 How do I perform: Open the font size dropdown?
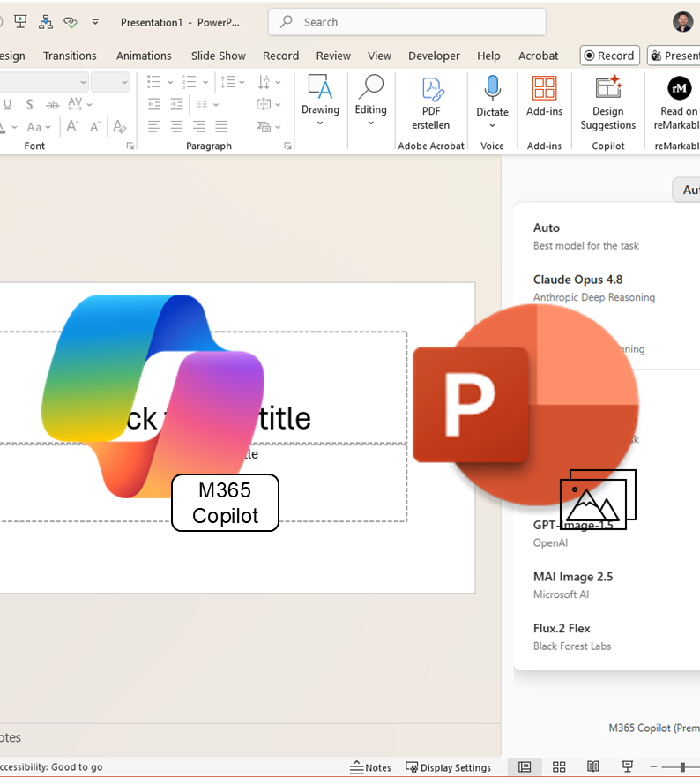tap(123, 82)
